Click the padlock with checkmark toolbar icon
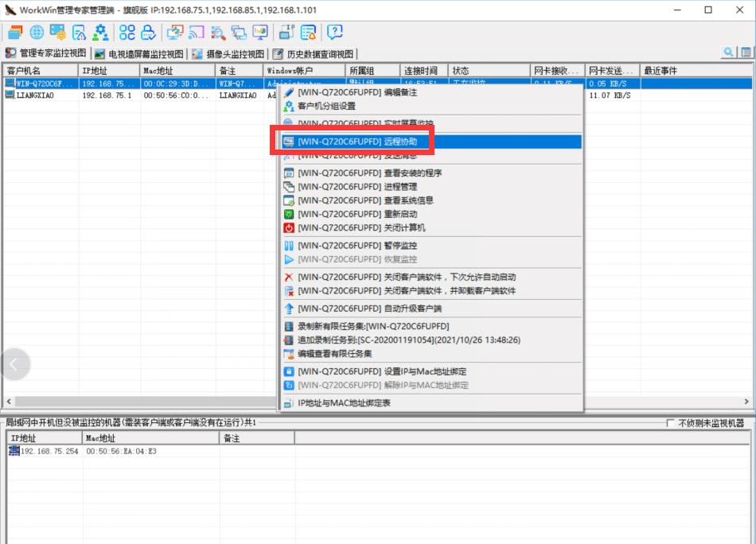 click(x=149, y=33)
